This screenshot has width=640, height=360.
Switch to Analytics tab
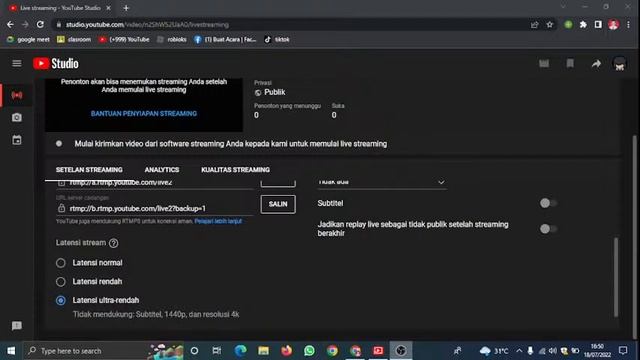(x=162, y=170)
